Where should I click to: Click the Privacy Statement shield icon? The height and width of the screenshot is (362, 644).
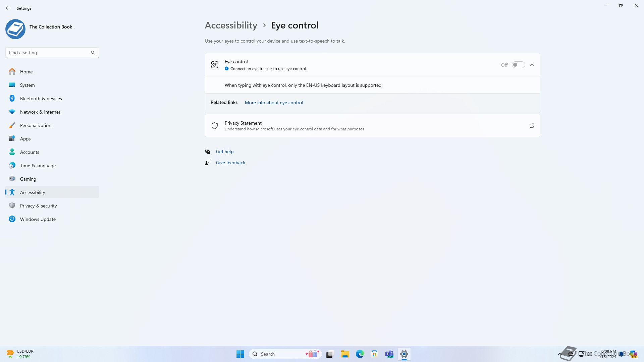(215, 126)
